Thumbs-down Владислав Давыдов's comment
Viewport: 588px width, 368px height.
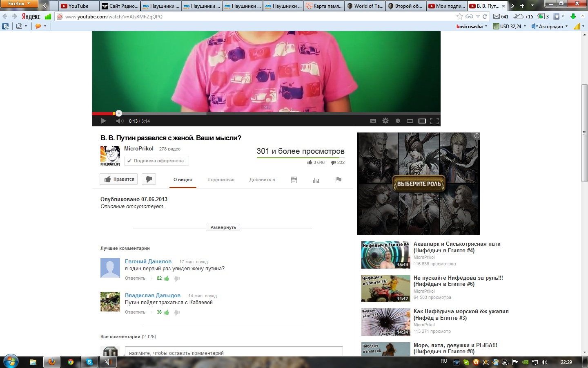tap(177, 312)
